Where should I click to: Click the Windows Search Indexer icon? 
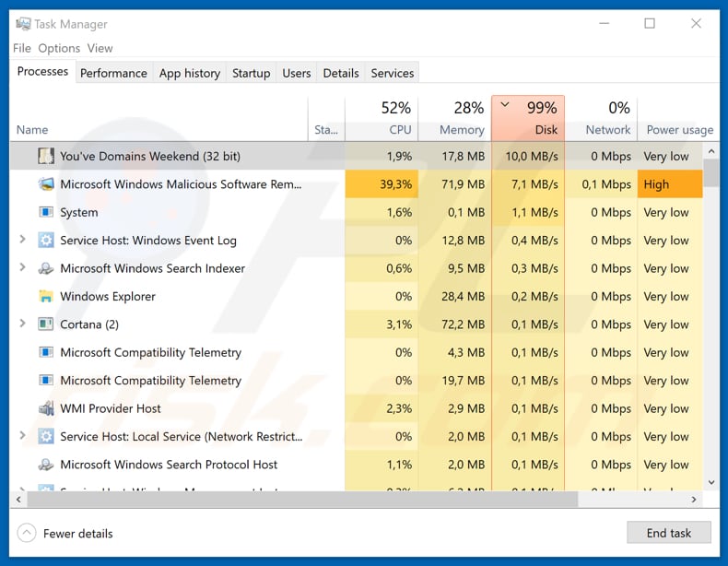click(45, 268)
